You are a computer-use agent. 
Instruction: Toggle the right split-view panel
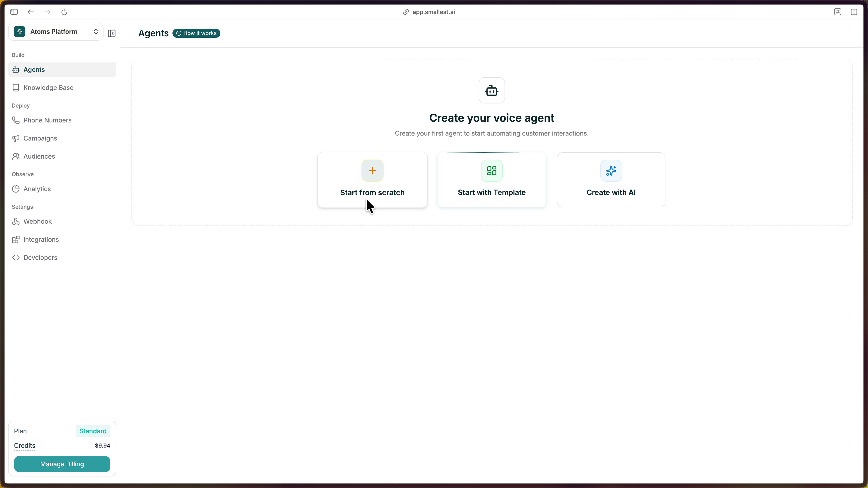[x=854, y=12]
